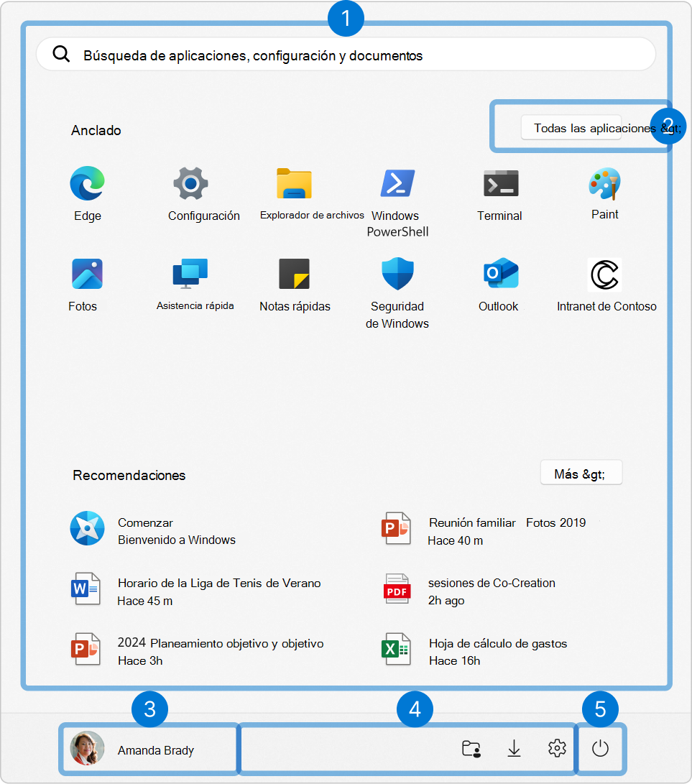Open 'sesiones de Co-Creation' document
Screen dimensions: 692x784
point(492,583)
